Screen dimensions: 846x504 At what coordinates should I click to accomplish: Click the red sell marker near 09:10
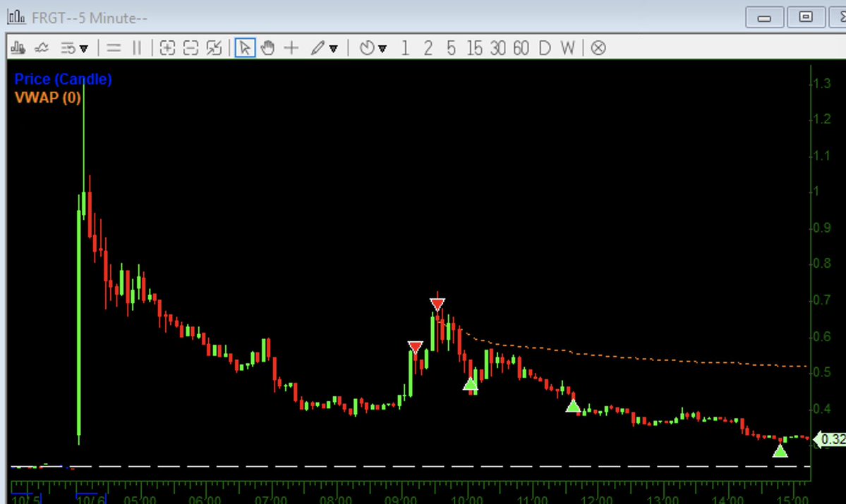pos(415,347)
